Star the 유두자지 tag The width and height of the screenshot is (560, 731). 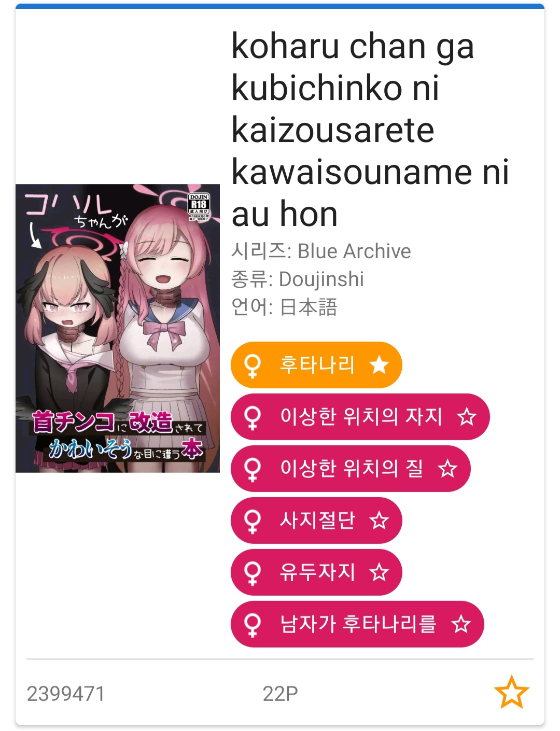point(379,572)
